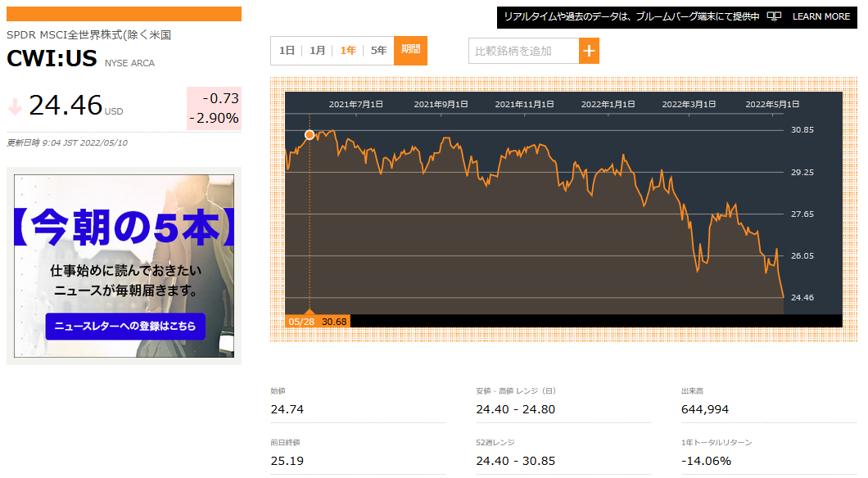Click the 比較銘柄を追加 input field
This screenshot has width=868, height=478.
pyautogui.click(x=524, y=51)
